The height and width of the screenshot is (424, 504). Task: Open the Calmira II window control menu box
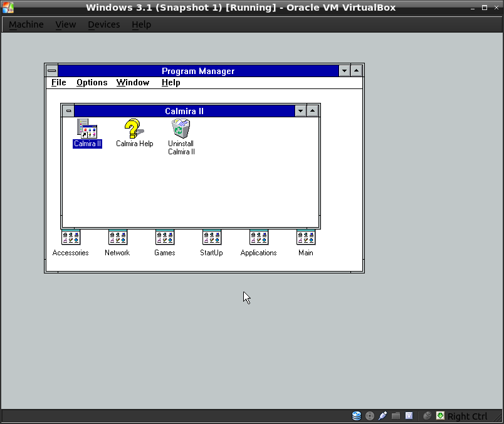pos(68,111)
